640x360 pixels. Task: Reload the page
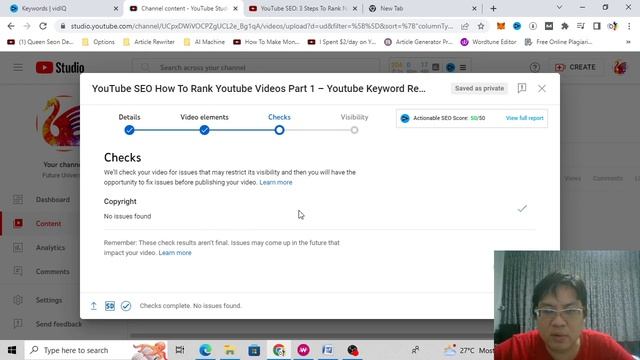pyautogui.click(x=43, y=26)
